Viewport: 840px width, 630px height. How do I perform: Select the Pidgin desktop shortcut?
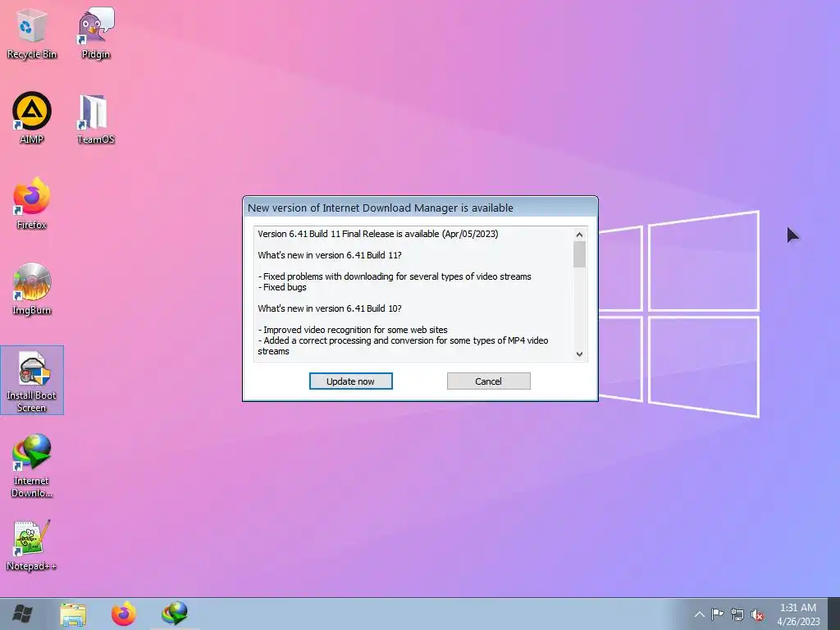[x=96, y=33]
